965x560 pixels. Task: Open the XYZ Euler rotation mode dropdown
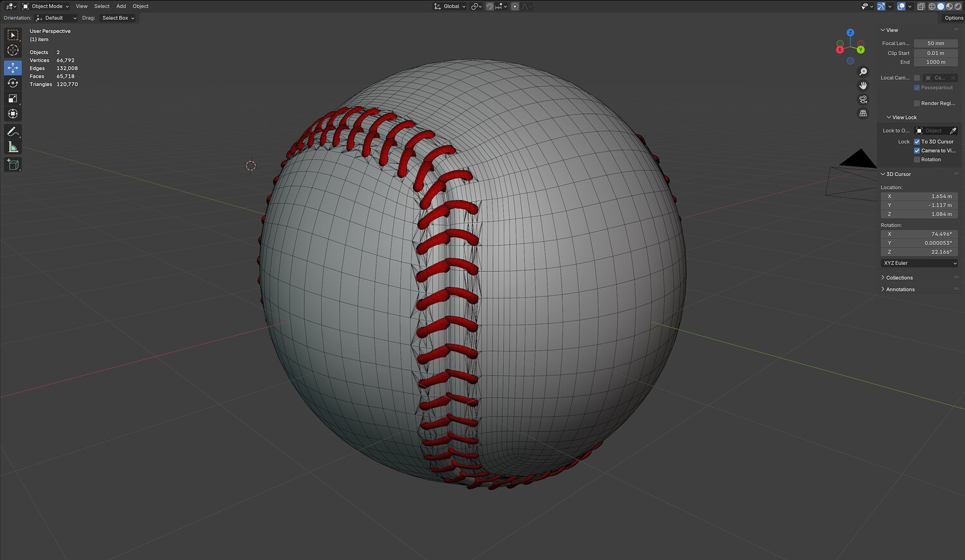point(919,263)
